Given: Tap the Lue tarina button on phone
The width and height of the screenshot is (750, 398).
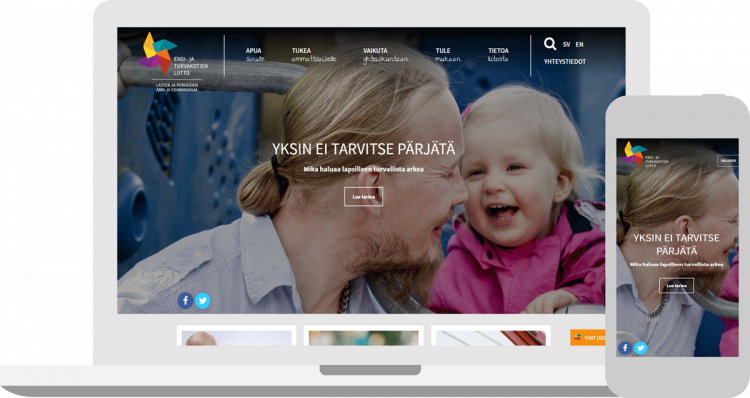Looking at the screenshot, I should (x=676, y=286).
